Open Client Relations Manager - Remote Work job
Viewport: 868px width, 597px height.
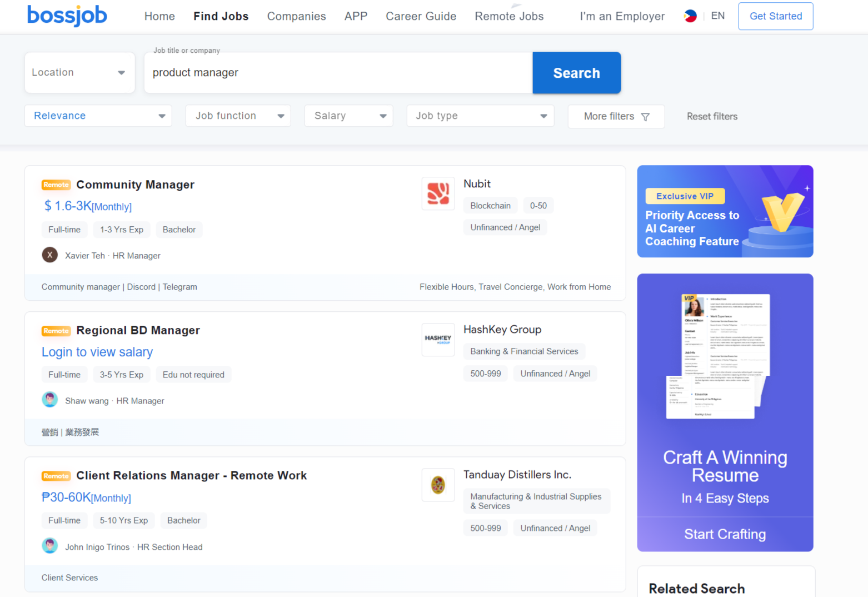pos(192,475)
